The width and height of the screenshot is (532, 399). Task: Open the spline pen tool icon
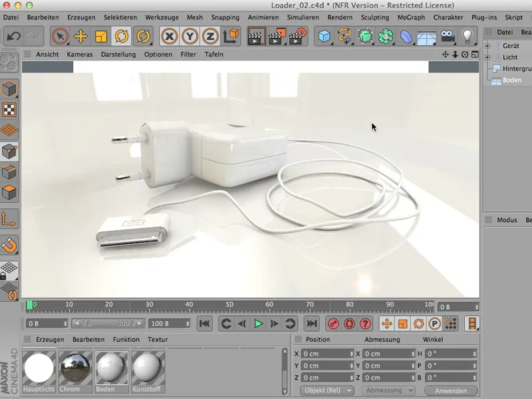click(344, 36)
